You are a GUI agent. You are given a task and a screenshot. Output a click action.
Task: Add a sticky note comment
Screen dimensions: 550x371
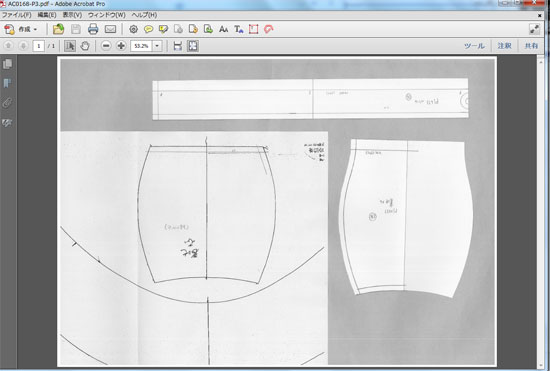tap(148, 29)
